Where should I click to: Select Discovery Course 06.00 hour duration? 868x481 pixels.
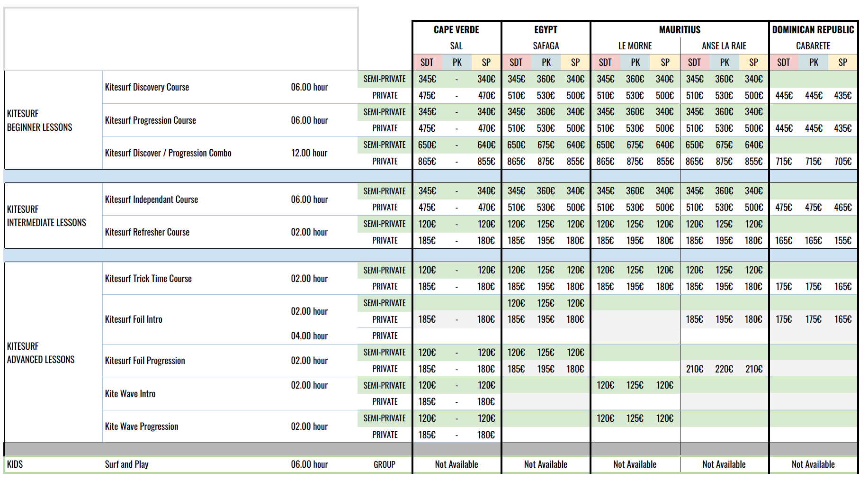tap(309, 87)
